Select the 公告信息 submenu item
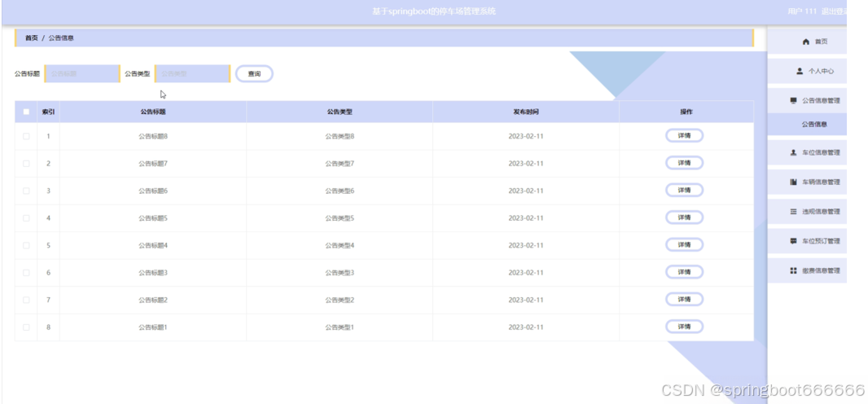This screenshot has height=404, width=868. [x=807, y=125]
